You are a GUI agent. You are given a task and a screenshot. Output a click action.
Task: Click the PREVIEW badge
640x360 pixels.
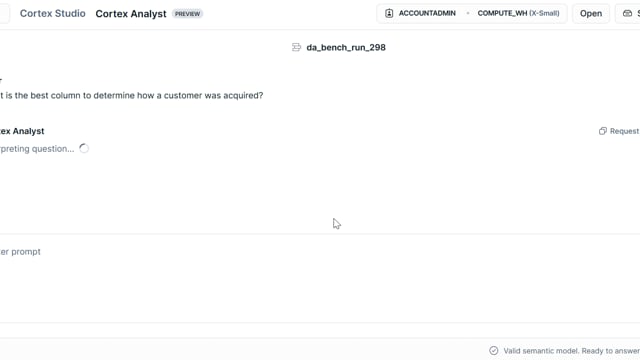[x=187, y=14]
